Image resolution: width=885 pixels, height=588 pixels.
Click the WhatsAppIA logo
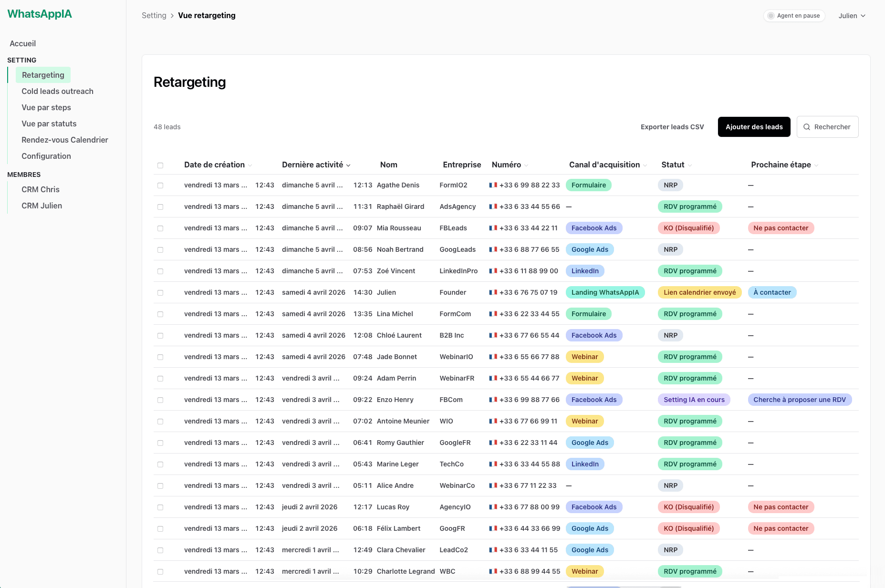40,14
